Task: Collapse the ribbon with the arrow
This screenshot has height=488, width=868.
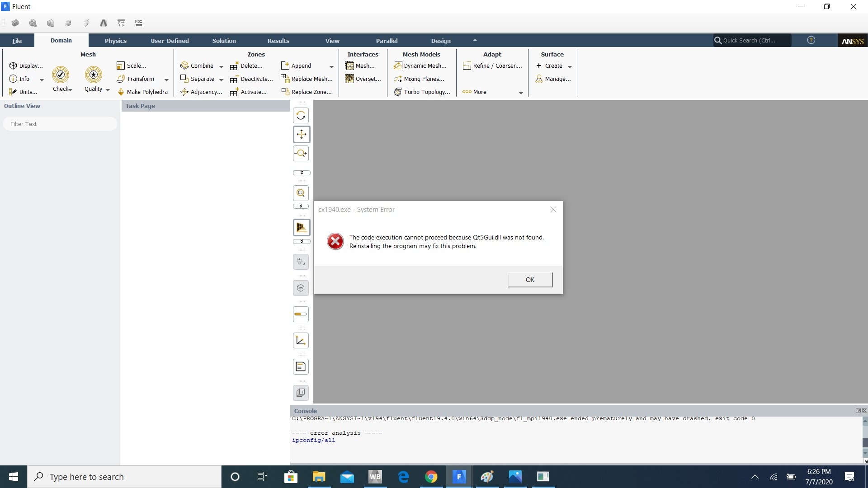Action: point(475,40)
